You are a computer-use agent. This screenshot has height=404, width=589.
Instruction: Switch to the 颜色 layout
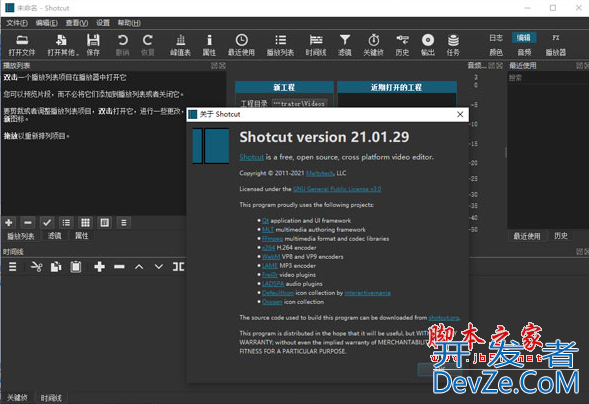click(x=496, y=52)
